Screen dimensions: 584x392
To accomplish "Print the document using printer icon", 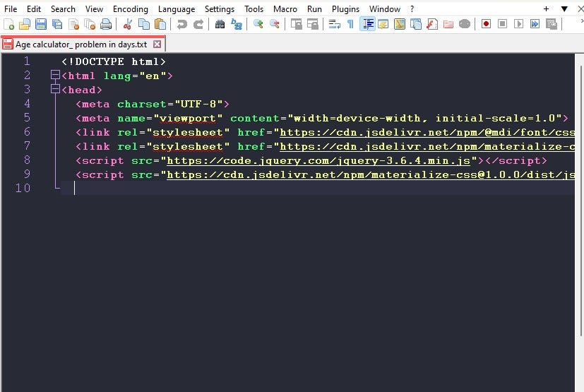I will pyautogui.click(x=106, y=24).
